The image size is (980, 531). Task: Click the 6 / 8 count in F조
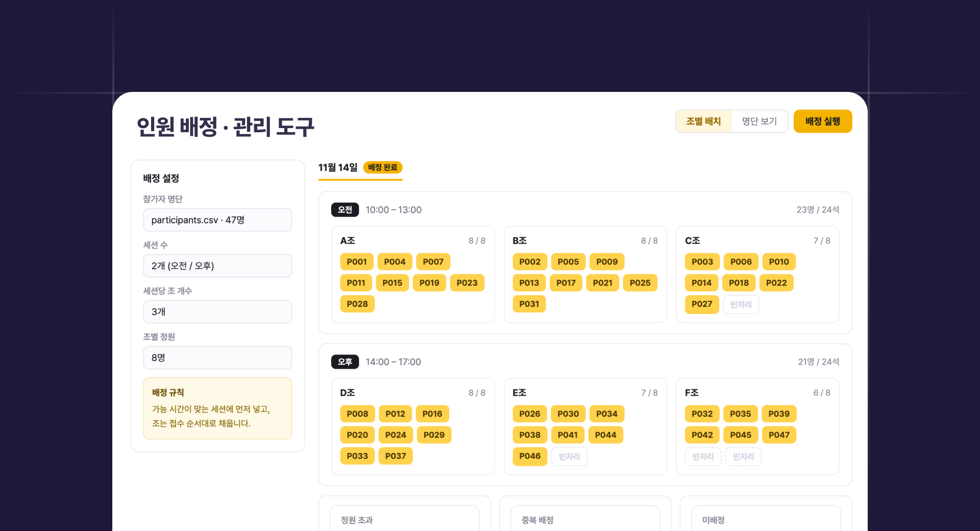[822, 393]
